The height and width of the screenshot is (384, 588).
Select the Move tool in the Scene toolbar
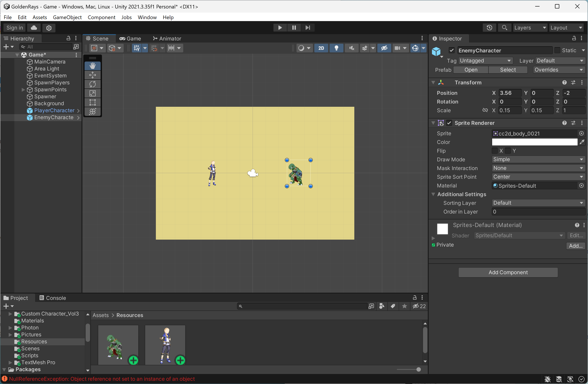pos(92,75)
